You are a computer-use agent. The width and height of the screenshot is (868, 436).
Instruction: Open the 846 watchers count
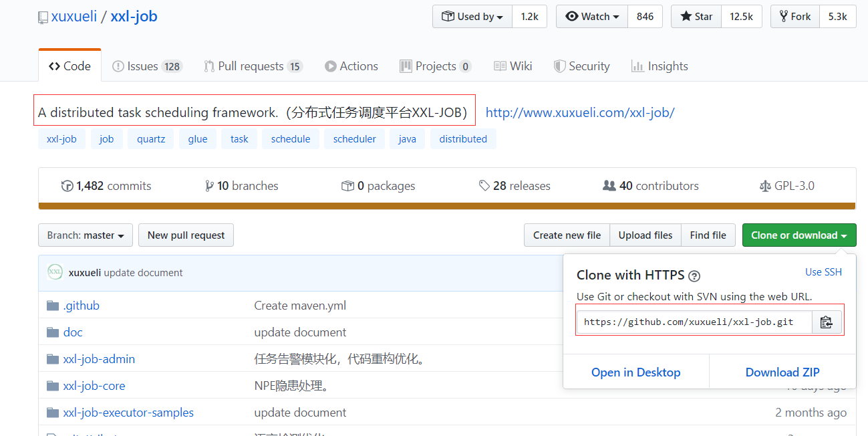pos(645,17)
